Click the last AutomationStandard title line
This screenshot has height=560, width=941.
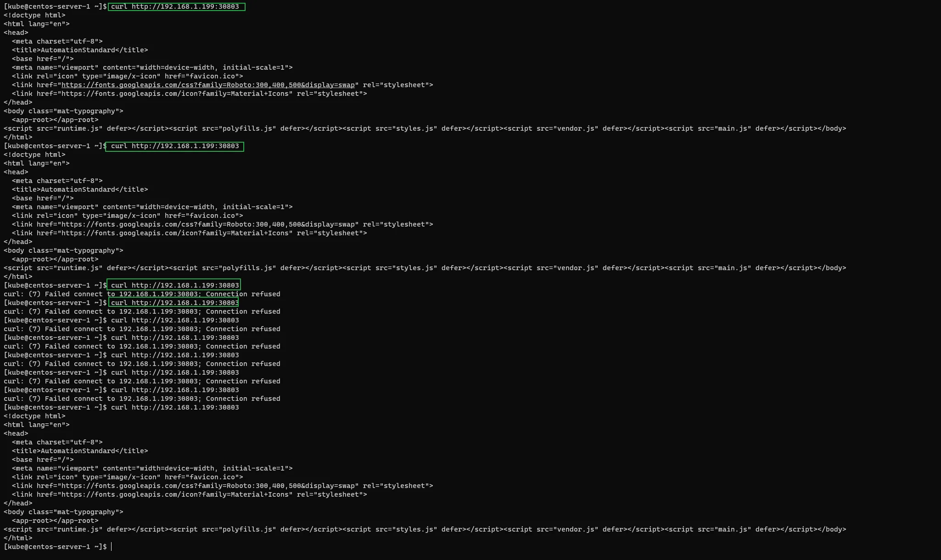point(80,451)
